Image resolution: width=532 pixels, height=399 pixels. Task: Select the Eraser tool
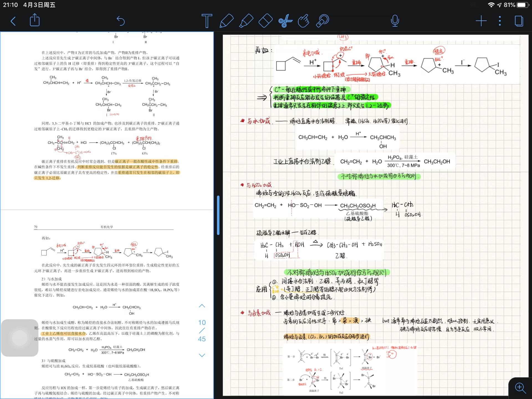tap(265, 21)
